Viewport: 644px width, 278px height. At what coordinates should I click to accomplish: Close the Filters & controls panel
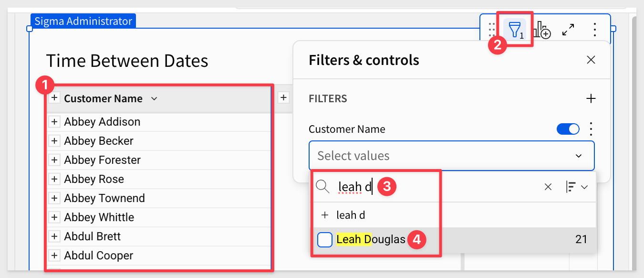click(x=591, y=60)
